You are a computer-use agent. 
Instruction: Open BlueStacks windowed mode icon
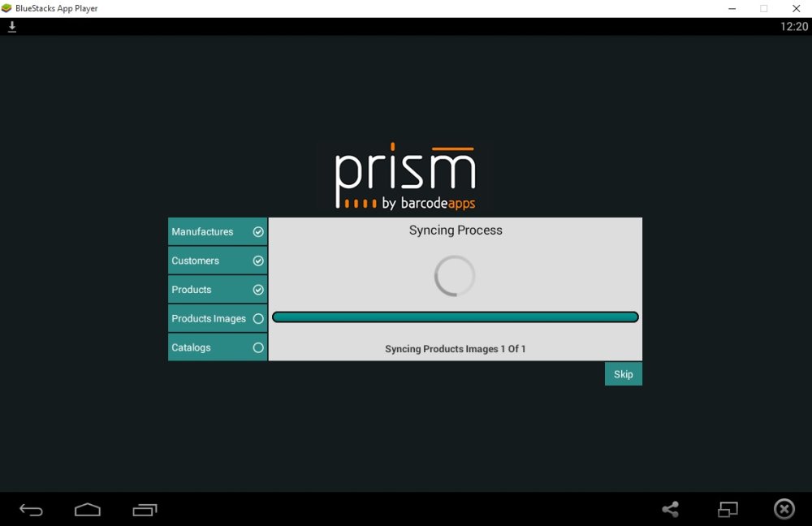[x=727, y=509]
